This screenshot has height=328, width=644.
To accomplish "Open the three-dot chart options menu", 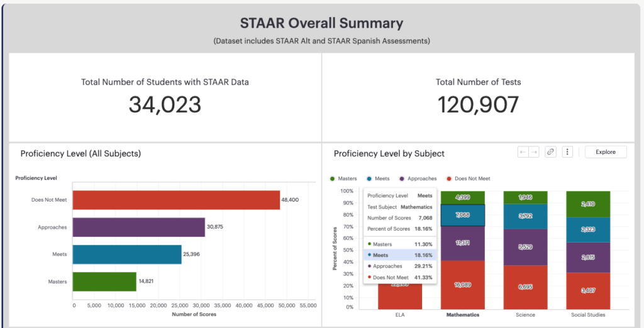I will (x=567, y=152).
